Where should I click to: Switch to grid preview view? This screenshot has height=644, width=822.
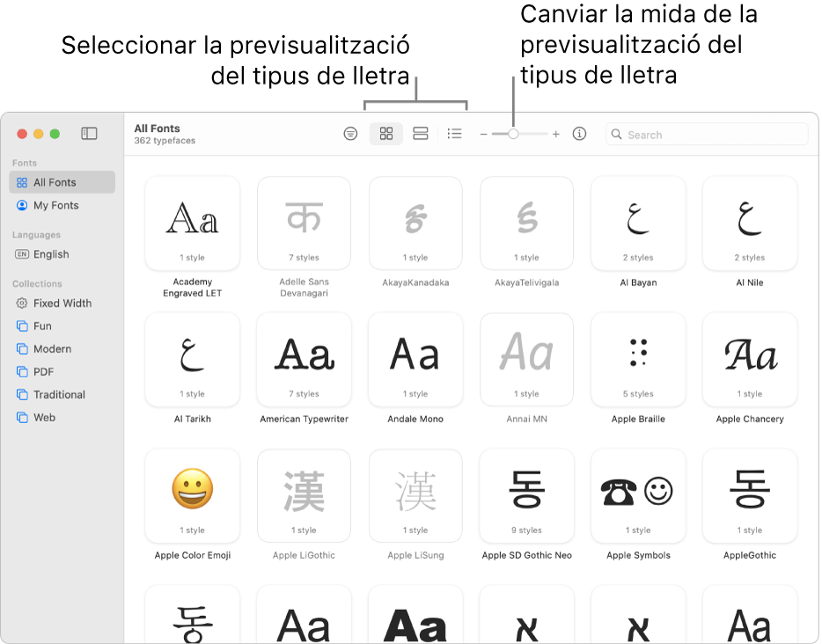(x=386, y=134)
